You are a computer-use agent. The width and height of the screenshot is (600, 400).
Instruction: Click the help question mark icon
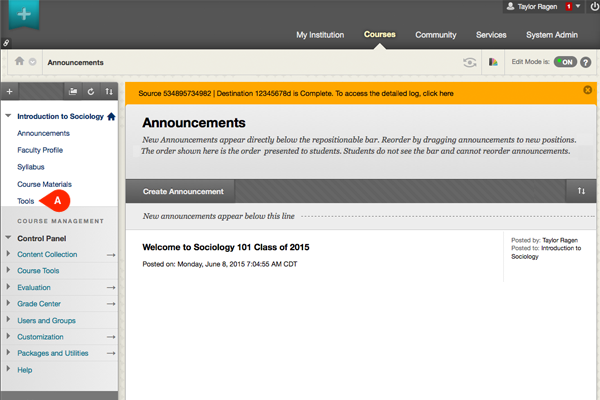point(587,62)
